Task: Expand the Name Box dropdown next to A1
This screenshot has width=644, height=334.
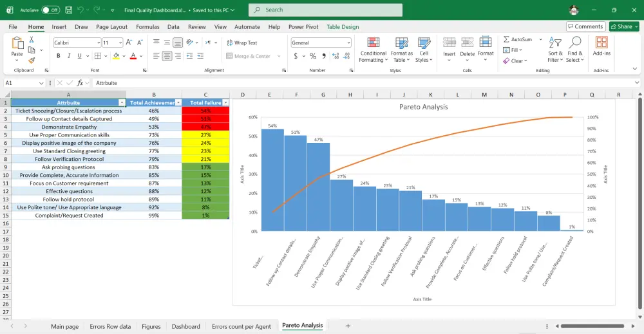Action: tap(41, 83)
